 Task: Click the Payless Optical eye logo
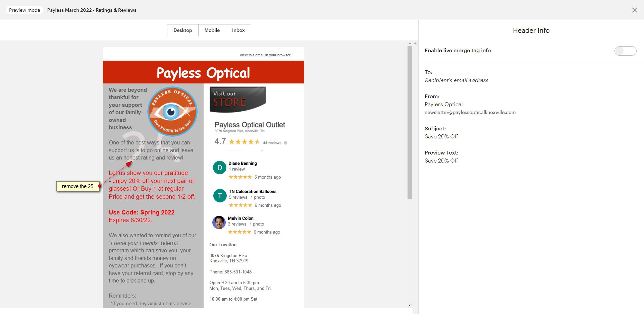[x=172, y=112]
